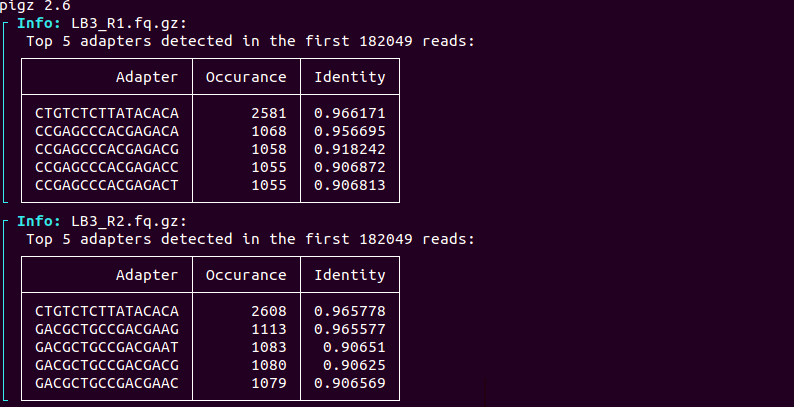The width and height of the screenshot is (794, 407).
Task: Click Occurance header in LB3_R2 table
Action: coord(246,275)
